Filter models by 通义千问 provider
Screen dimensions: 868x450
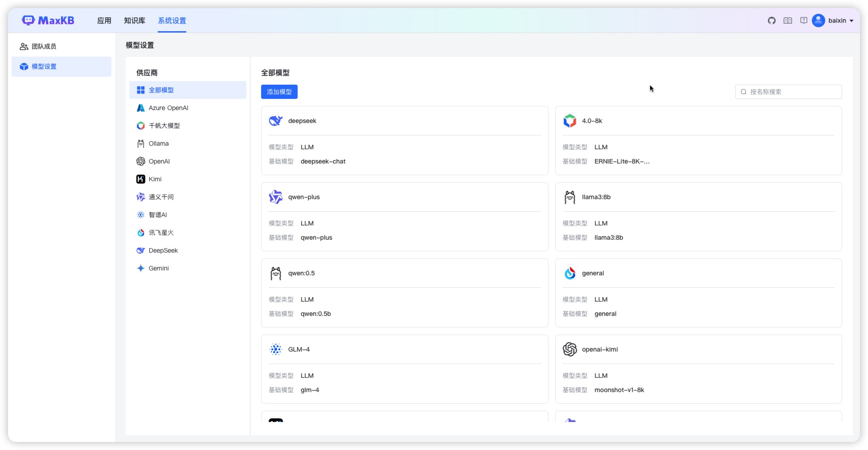[x=188, y=197]
